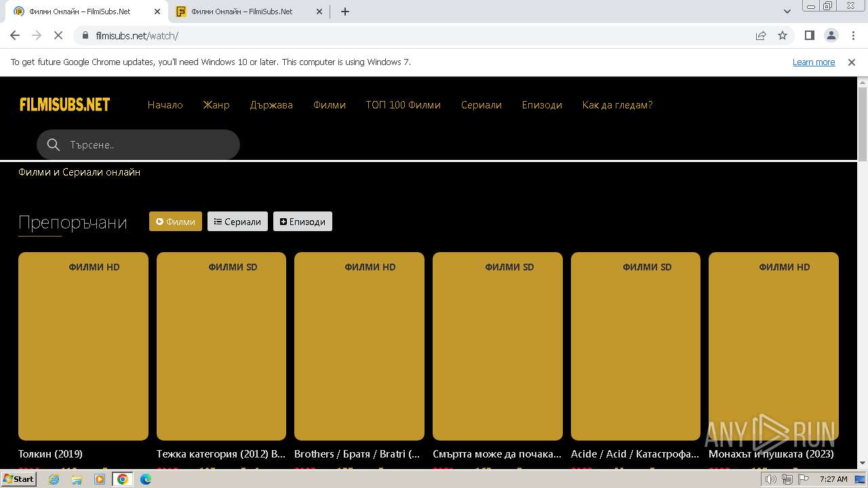Open the Държава menu
The height and width of the screenshot is (488, 868).
[271, 104]
